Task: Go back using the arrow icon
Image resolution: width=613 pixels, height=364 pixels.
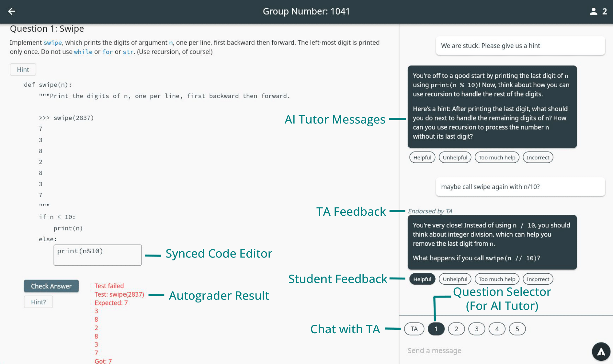Action: [12, 11]
